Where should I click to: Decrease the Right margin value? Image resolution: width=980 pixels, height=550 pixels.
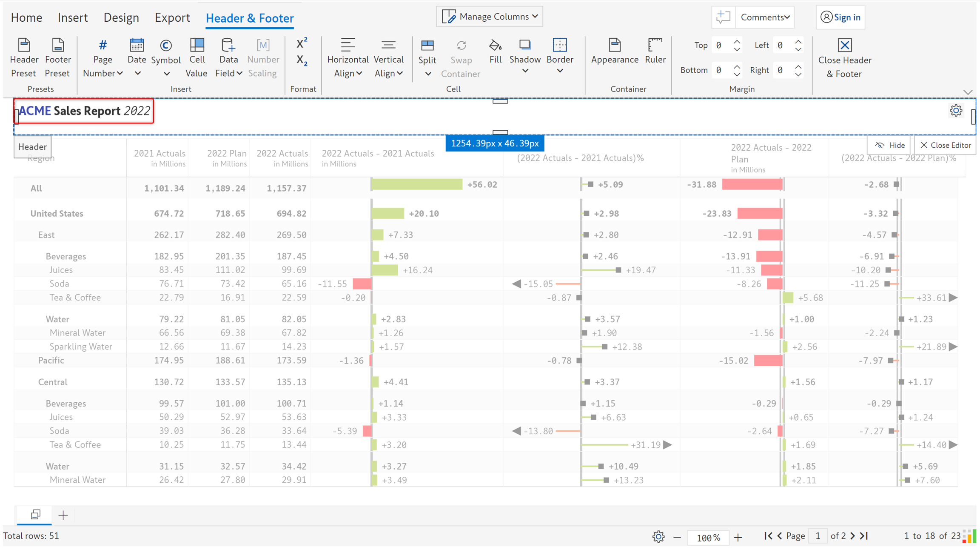click(x=798, y=74)
